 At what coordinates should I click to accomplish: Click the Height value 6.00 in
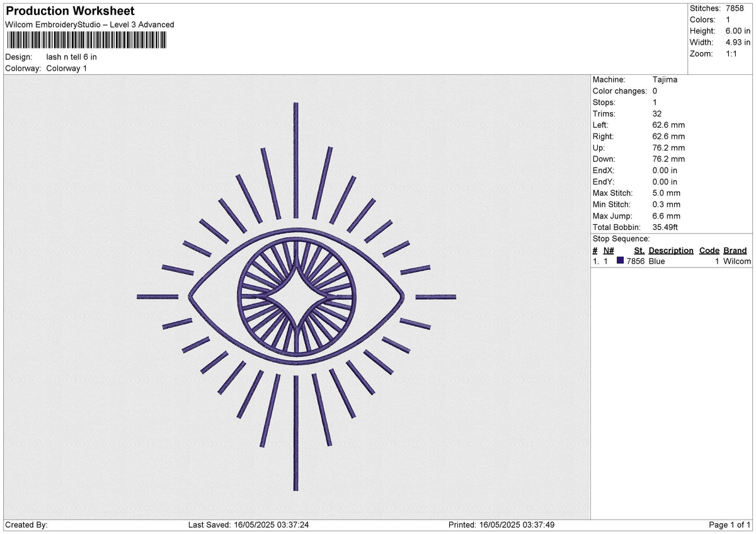coord(738,31)
